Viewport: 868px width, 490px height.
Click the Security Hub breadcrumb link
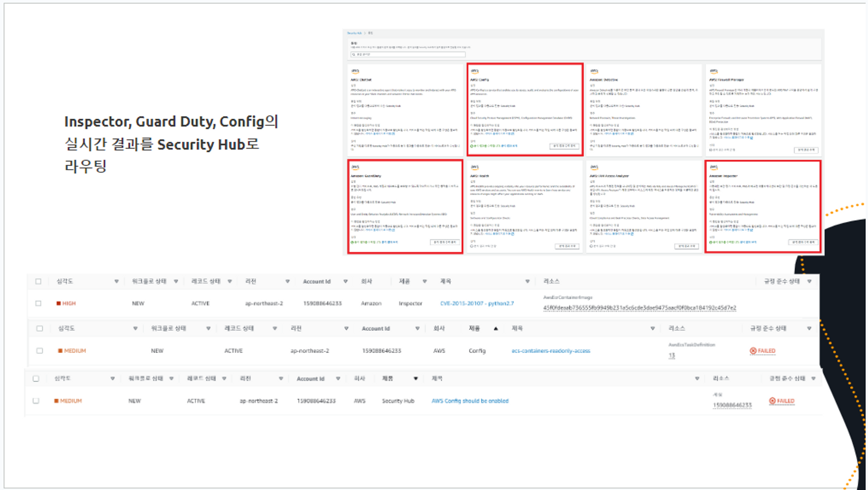pyautogui.click(x=354, y=33)
